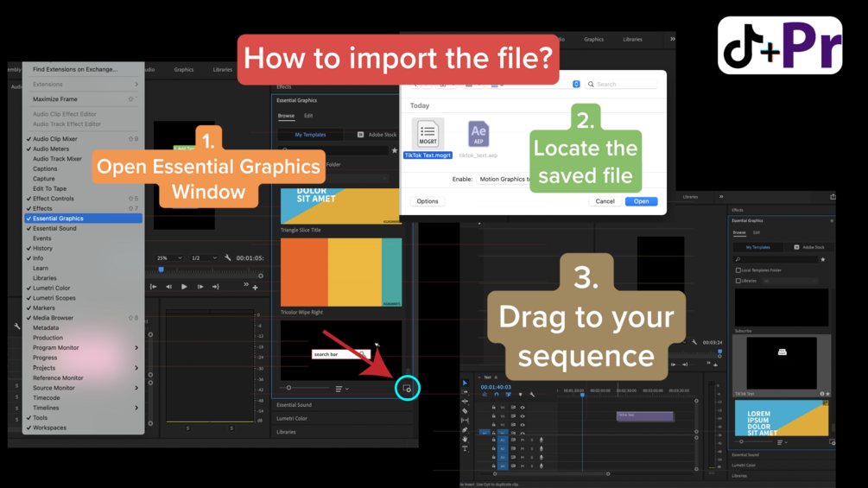
Task: Open settings wrench beside 00:01:05 timecode
Action: click(227, 258)
